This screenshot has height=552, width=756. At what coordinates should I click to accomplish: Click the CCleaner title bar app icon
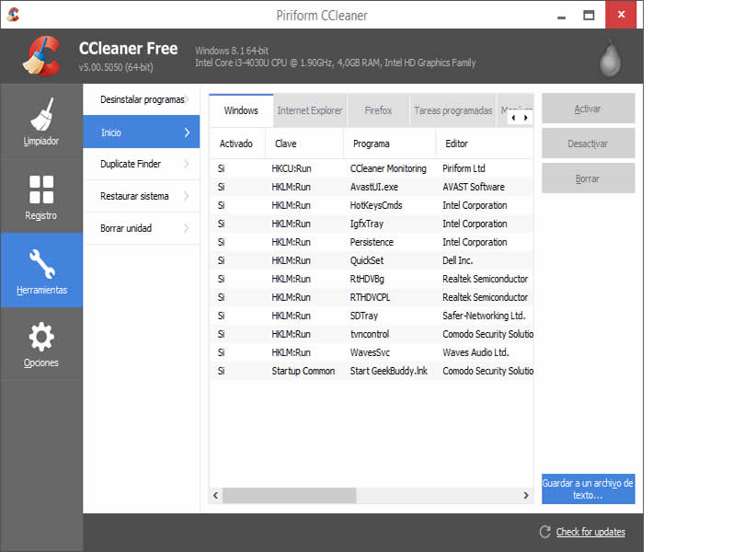[x=14, y=15]
